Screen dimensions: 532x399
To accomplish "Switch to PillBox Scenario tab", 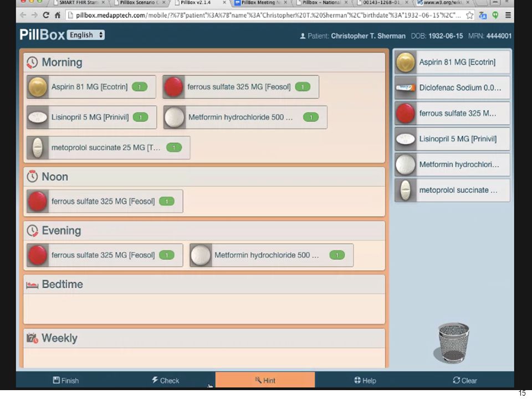I will (139, 3).
